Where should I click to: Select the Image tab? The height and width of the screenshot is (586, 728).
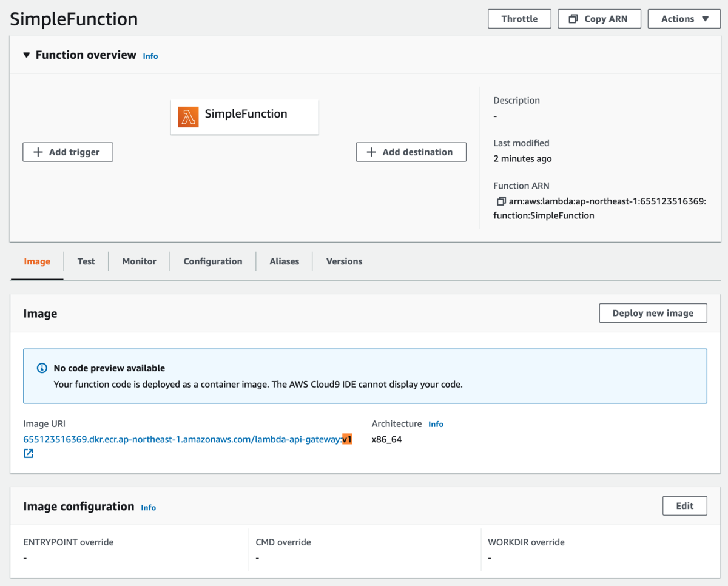click(x=37, y=261)
